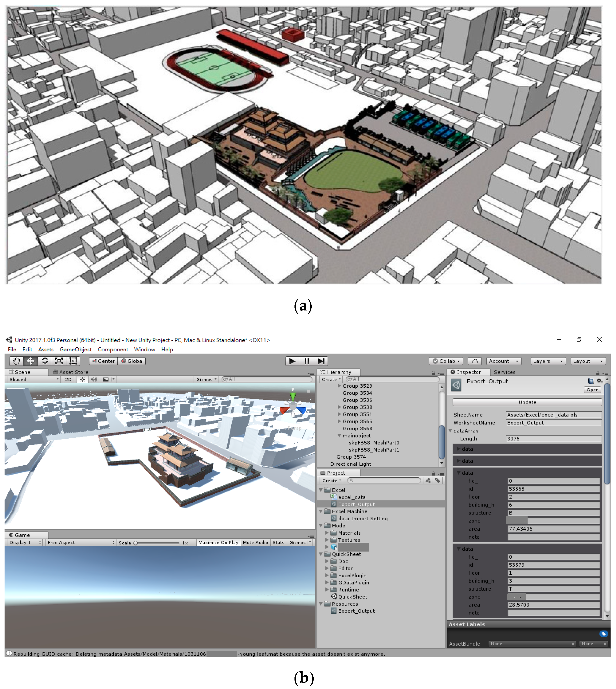Expand the Group 3538 hierarchy item
616x689 pixels.
[339, 408]
